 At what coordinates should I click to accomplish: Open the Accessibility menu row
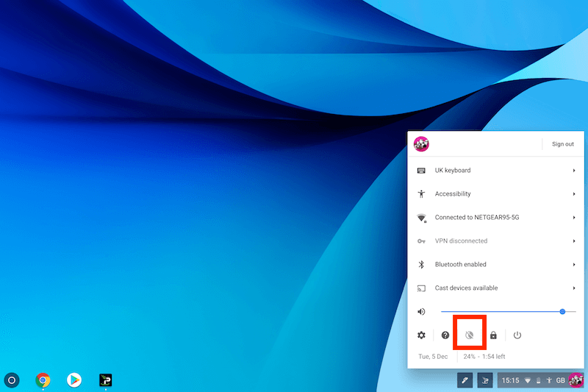pos(495,194)
